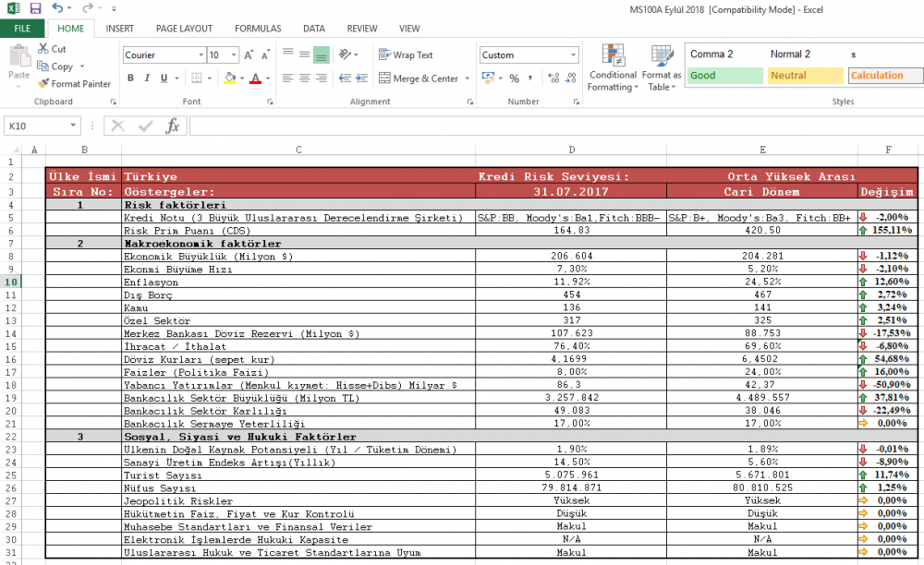Confirm the formula bar entry checkmark
This screenshot has width=924, height=565.
click(x=145, y=126)
